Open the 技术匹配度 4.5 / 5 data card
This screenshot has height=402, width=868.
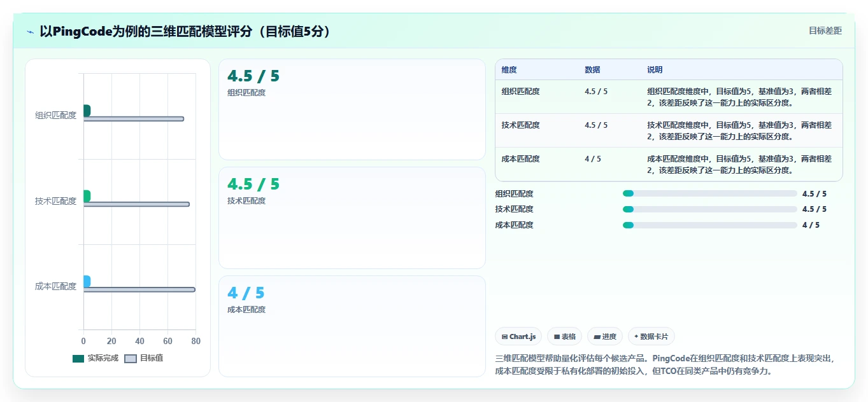click(x=352, y=218)
